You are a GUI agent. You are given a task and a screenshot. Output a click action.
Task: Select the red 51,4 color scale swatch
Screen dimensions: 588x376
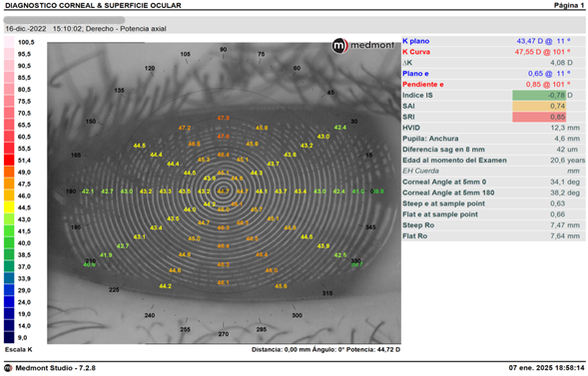[9, 161]
